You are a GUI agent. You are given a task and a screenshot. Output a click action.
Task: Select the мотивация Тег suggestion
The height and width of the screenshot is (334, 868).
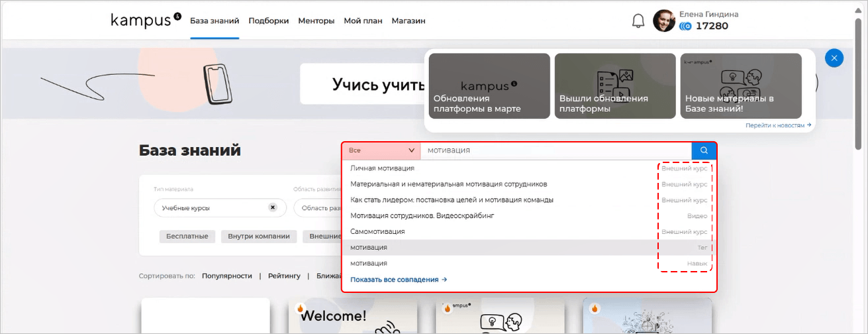[529, 247]
